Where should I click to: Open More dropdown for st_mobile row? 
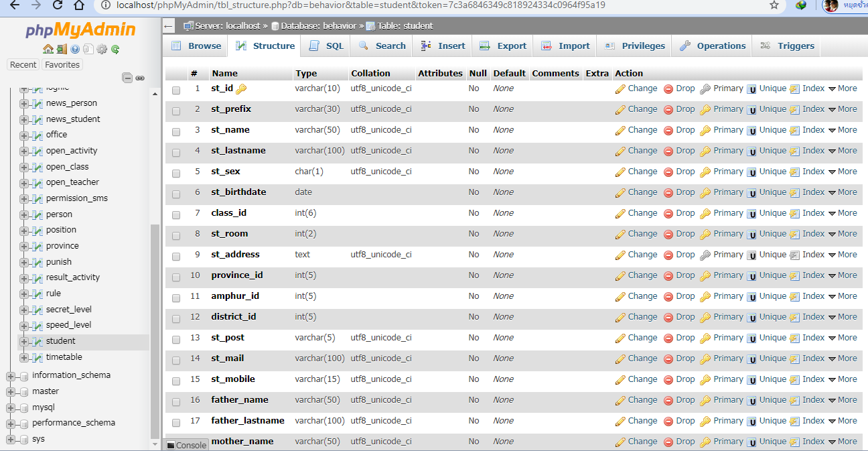843,379
